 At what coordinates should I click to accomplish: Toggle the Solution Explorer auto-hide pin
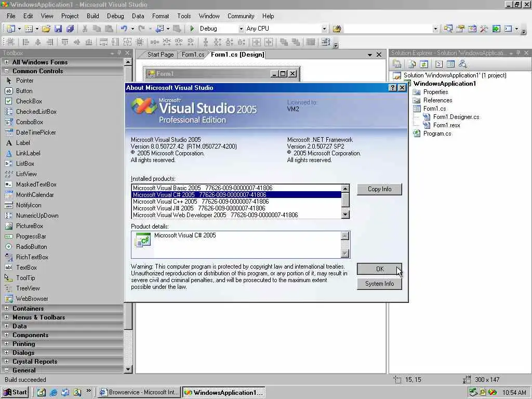[518, 53]
